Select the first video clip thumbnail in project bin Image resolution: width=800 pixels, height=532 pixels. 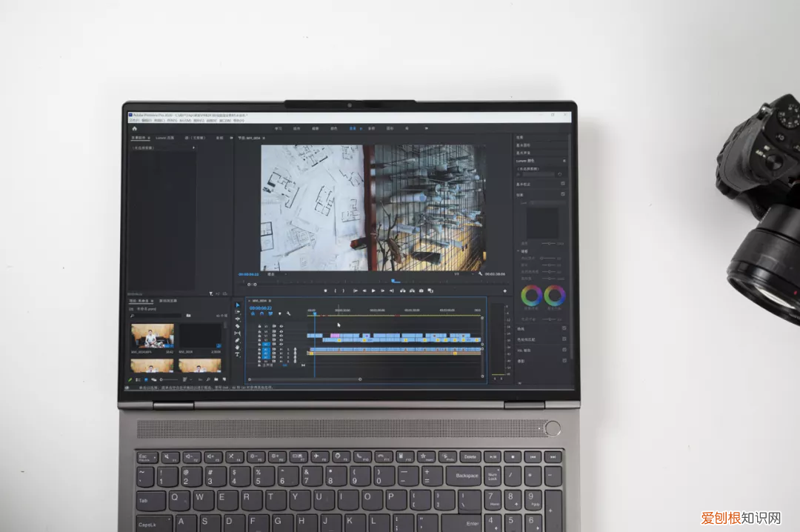click(x=153, y=336)
